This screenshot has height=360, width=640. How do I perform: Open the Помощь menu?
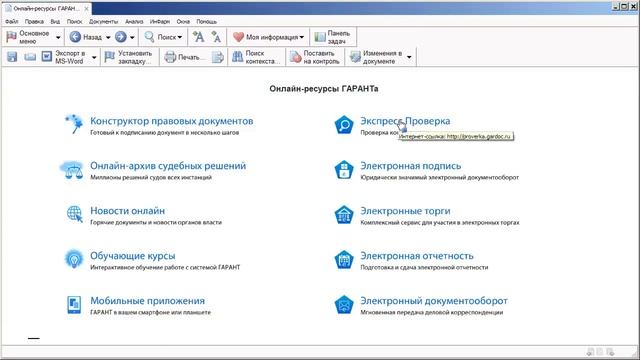point(207,22)
